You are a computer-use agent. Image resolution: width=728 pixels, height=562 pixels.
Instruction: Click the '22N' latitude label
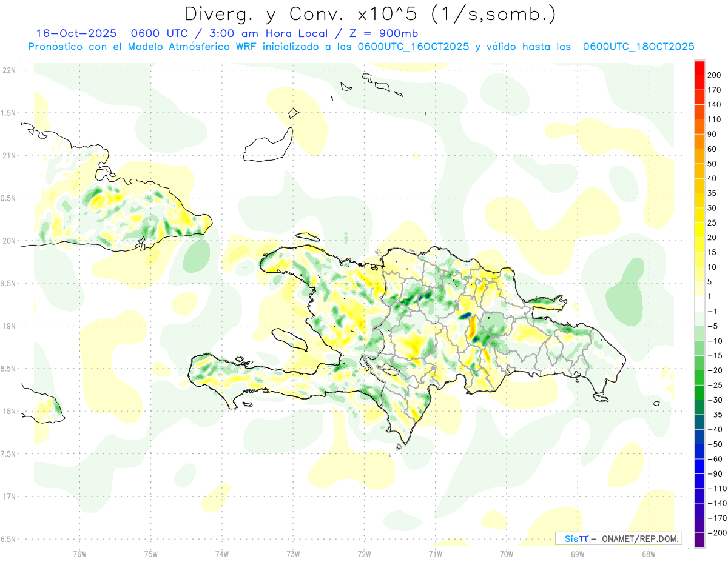point(8,70)
